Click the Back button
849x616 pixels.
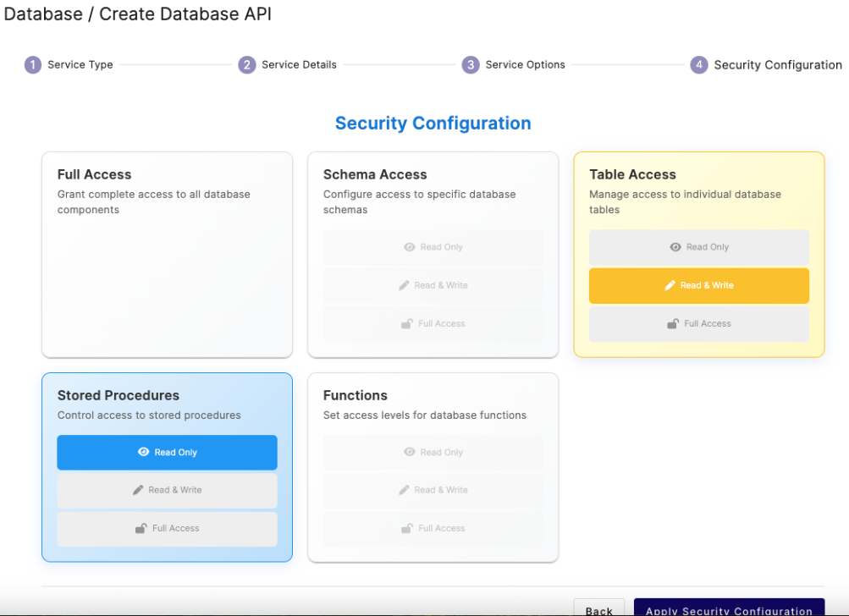[x=599, y=609]
